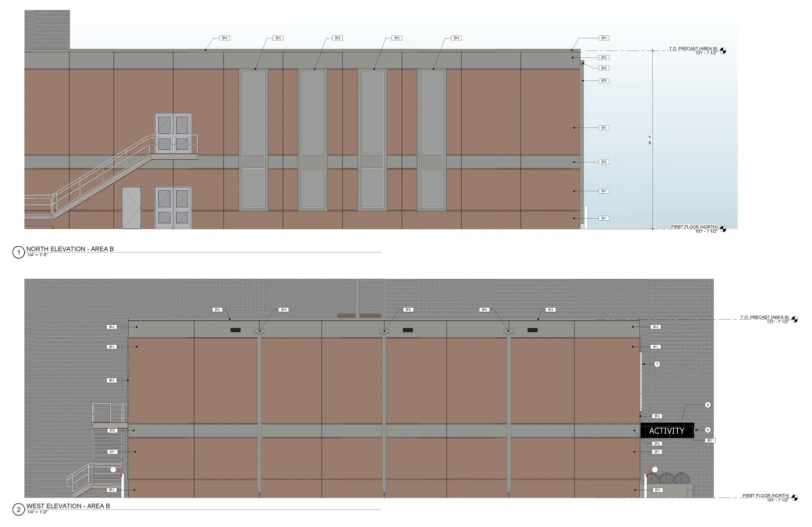
Task: Select the single door beside the stair
Action: (132, 208)
